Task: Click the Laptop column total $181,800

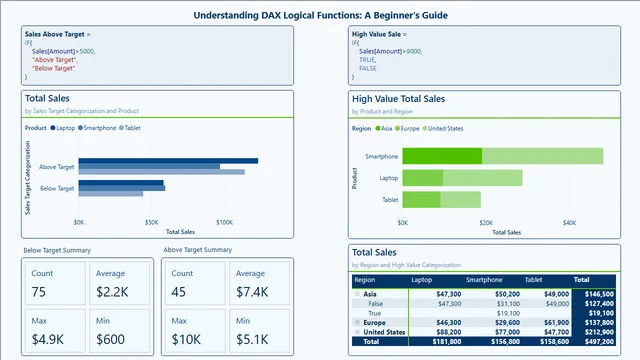Action: pos(447,342)
